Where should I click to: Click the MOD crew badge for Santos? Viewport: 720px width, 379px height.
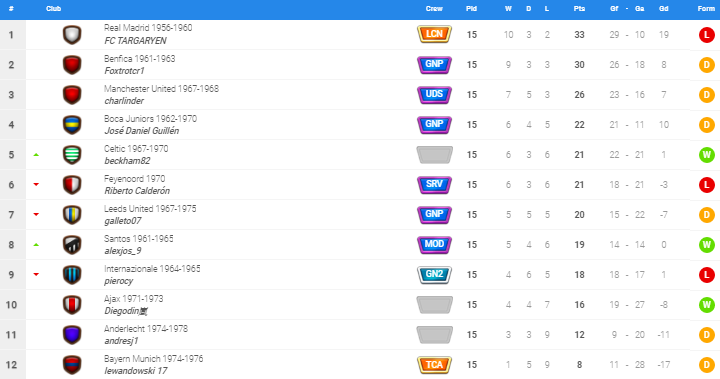[434, 244]
